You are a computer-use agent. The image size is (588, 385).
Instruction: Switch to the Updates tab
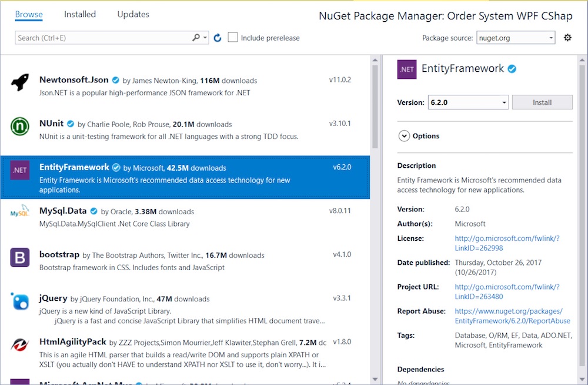133,14
